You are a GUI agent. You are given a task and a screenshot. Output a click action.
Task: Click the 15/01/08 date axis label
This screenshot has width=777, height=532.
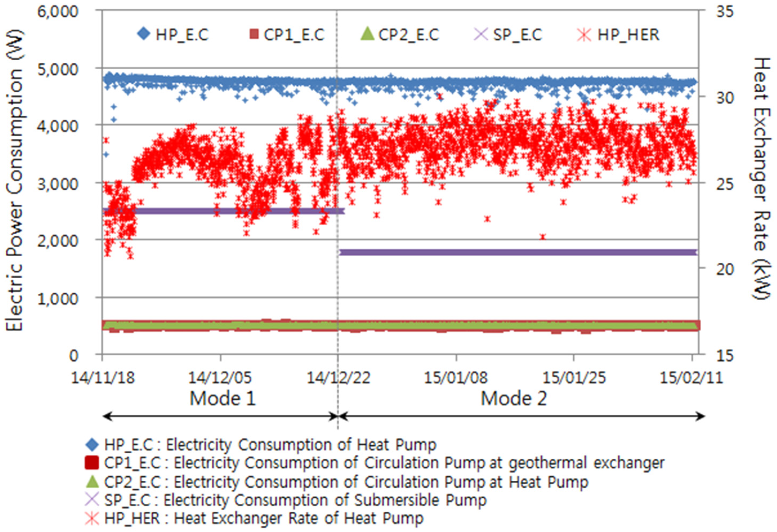[456, 378]
